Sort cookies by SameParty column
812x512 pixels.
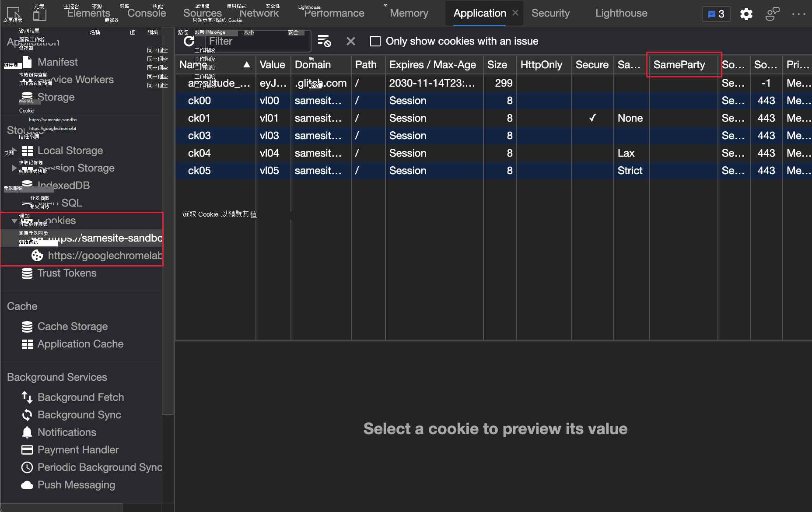pos(684,65)
